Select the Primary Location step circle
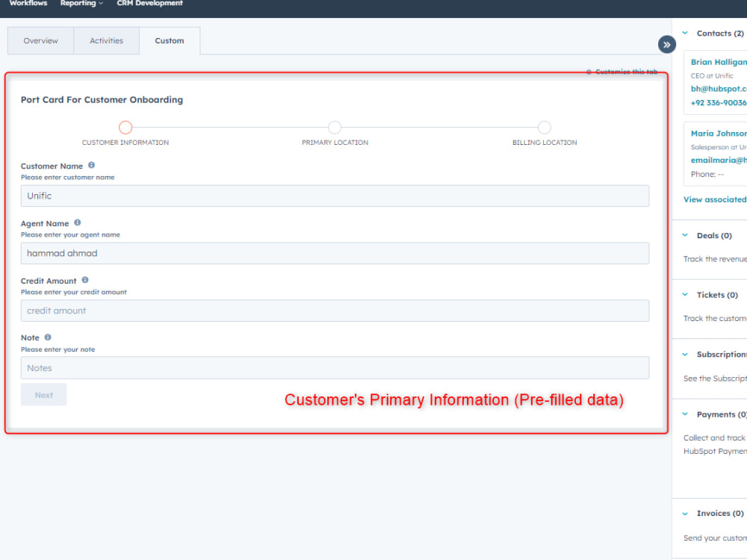 click(335, 127)
